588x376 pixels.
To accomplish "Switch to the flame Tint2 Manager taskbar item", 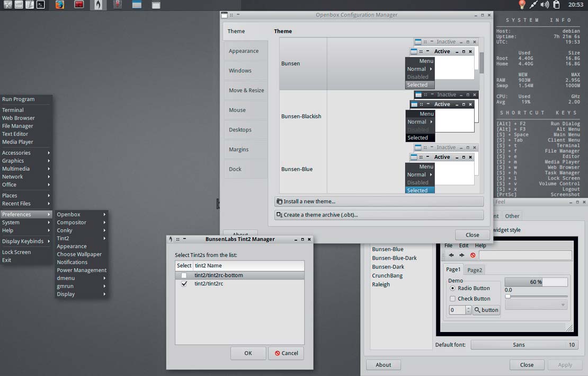I will coord(98,5).
